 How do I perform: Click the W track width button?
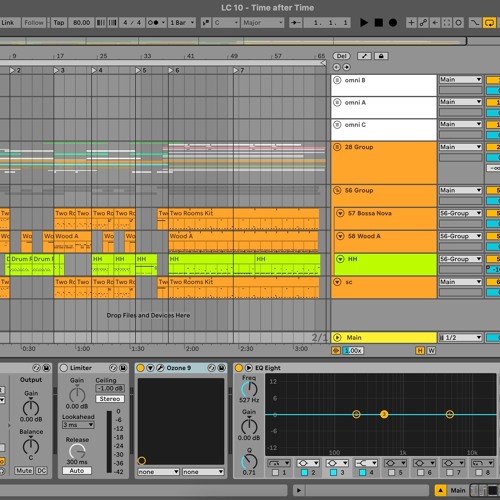431,350
